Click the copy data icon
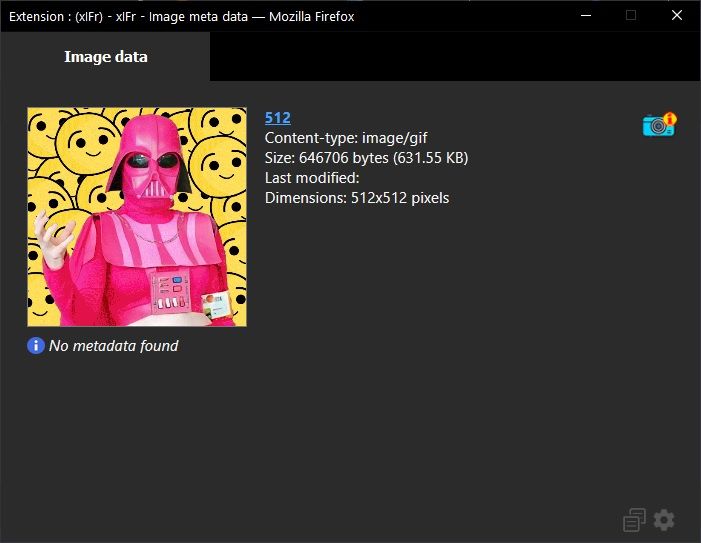The image size is (701, 543). click(634, 520)
